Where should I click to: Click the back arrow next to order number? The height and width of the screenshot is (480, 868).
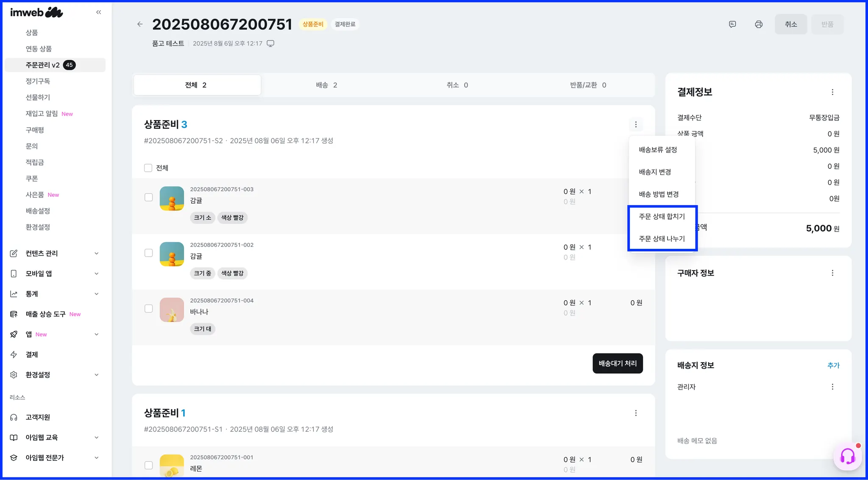point(140,24)
